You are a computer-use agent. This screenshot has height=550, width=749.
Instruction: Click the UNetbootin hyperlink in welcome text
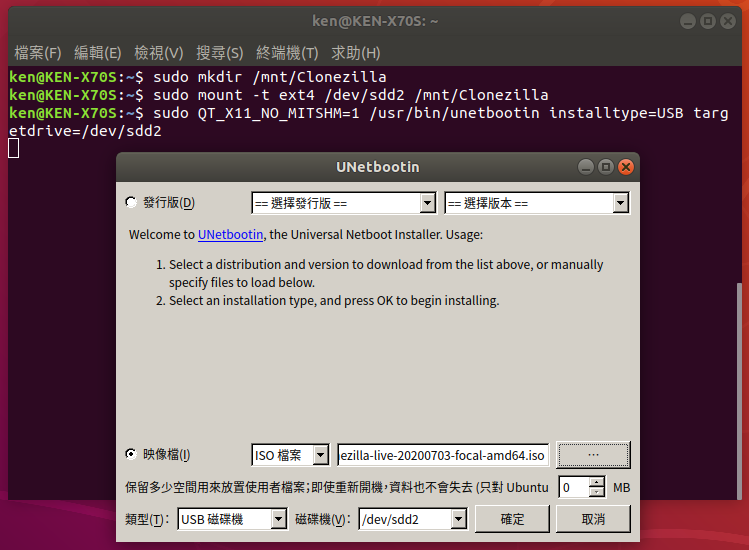point(230,235)
